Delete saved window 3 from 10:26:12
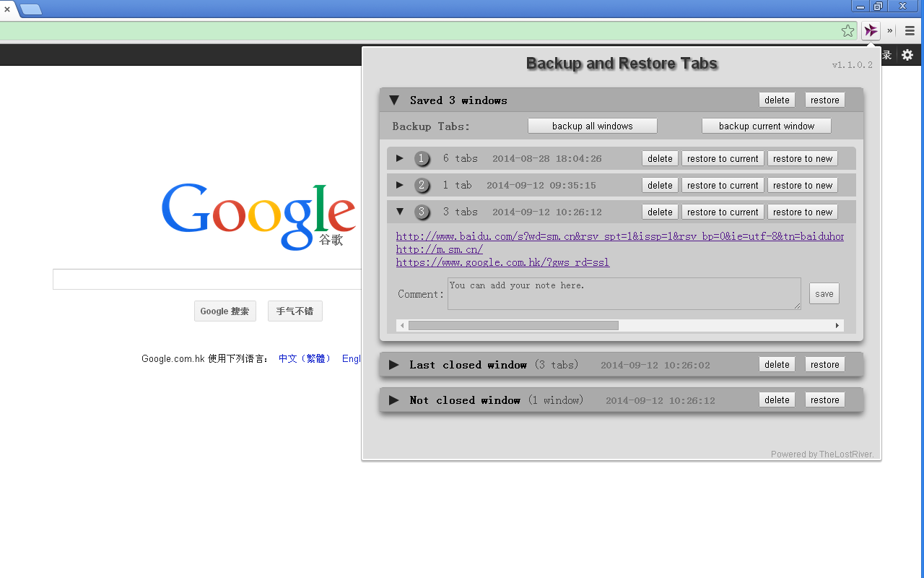 [x=660, y=212]
